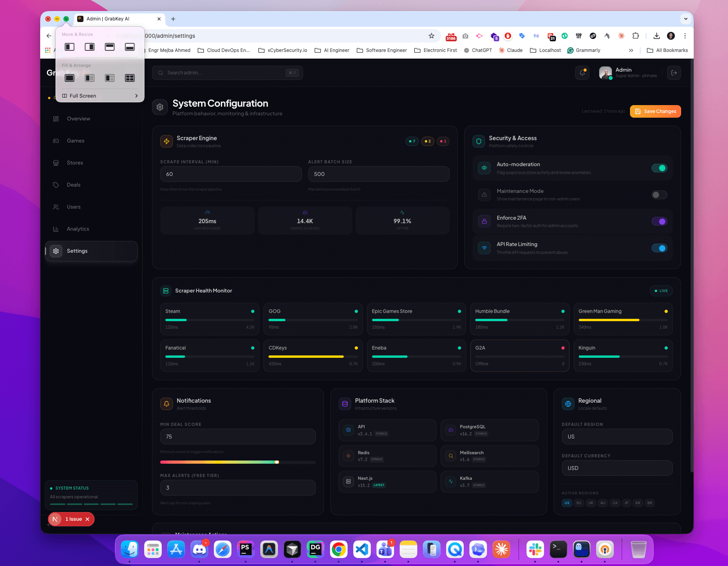Open the notification bell in admin header
The height and width of the screenshot is (566, 728).
pos(582,73)
